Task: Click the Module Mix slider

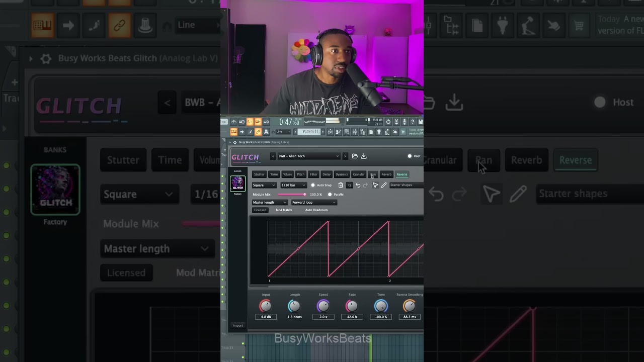Action: click(x=291, y=194)
